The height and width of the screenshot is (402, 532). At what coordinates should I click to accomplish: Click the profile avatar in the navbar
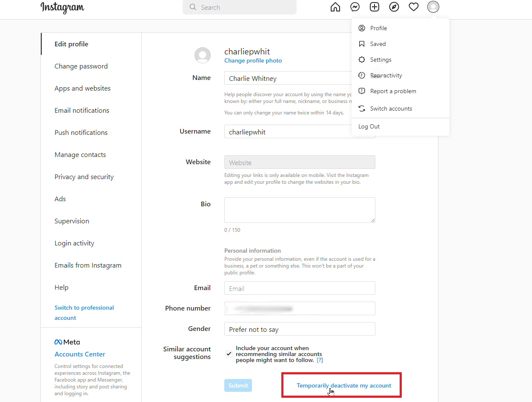tap(433, 7)
